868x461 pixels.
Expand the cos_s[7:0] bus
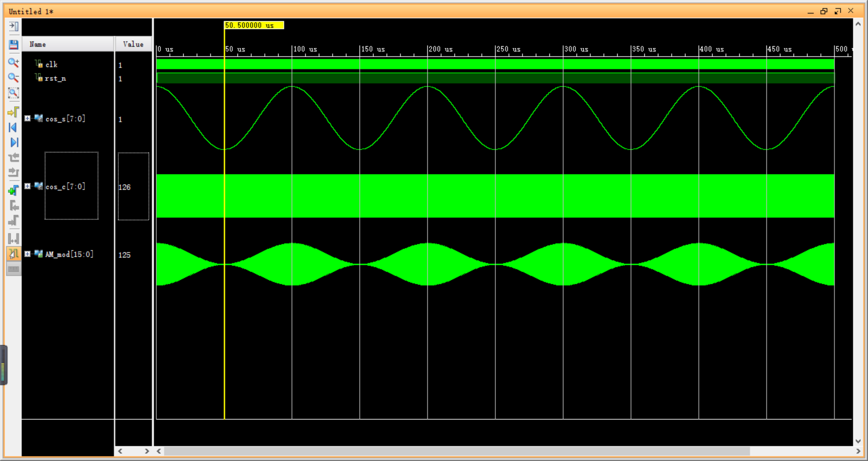(x=28, y=118)
